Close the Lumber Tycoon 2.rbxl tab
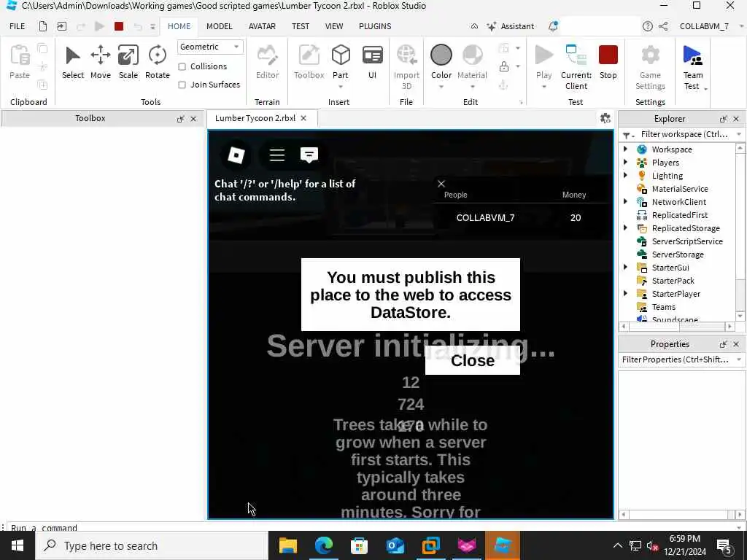747x560 pixels. tap(303, 118)
